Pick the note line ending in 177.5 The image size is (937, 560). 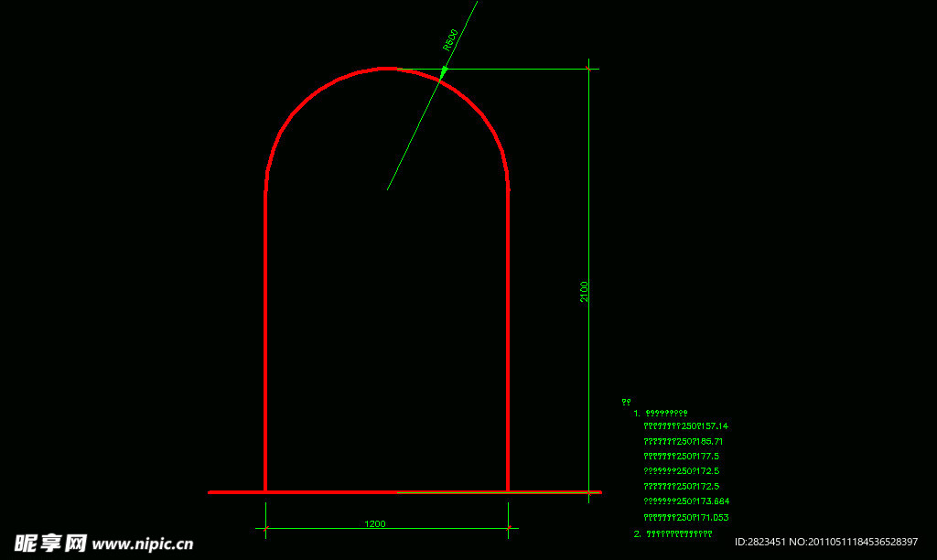point(681,456)
